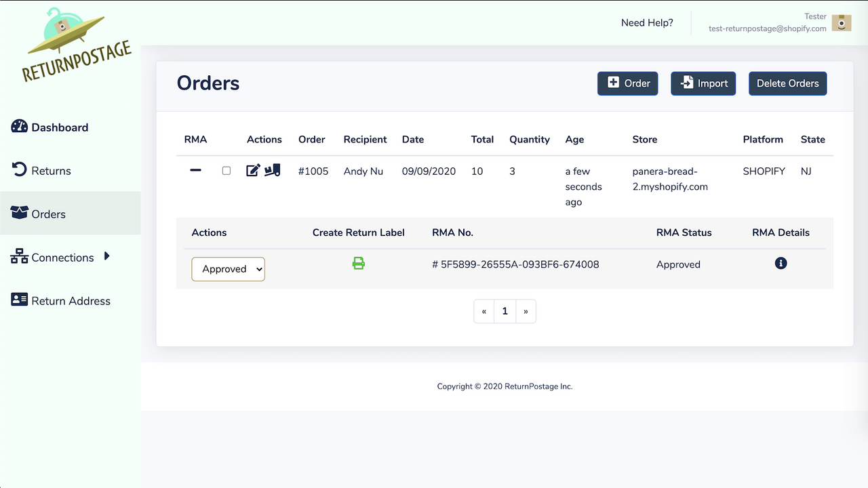Click the Platform column header
Viewport: 868px width, 488px height.
[763, 139]
